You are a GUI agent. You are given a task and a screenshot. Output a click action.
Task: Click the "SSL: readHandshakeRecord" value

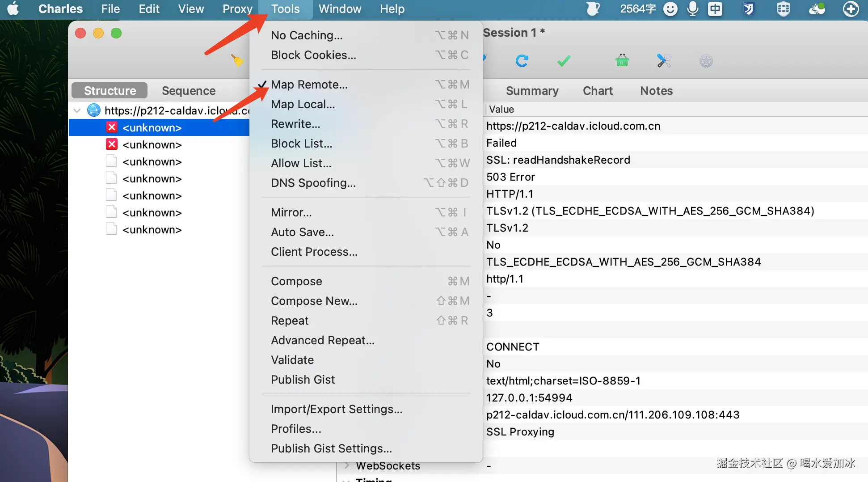click(558, 160)
